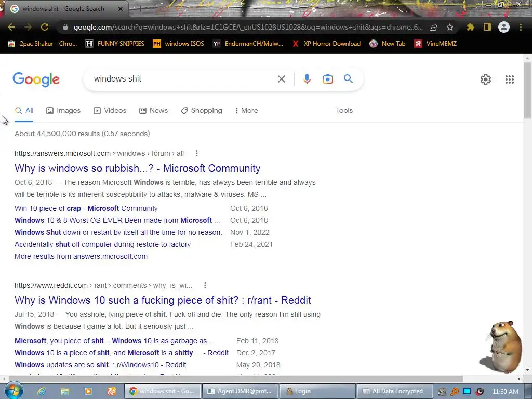Open a new browser tab
The height and width of the screenshot is (399, 532).
coord(140,9)
